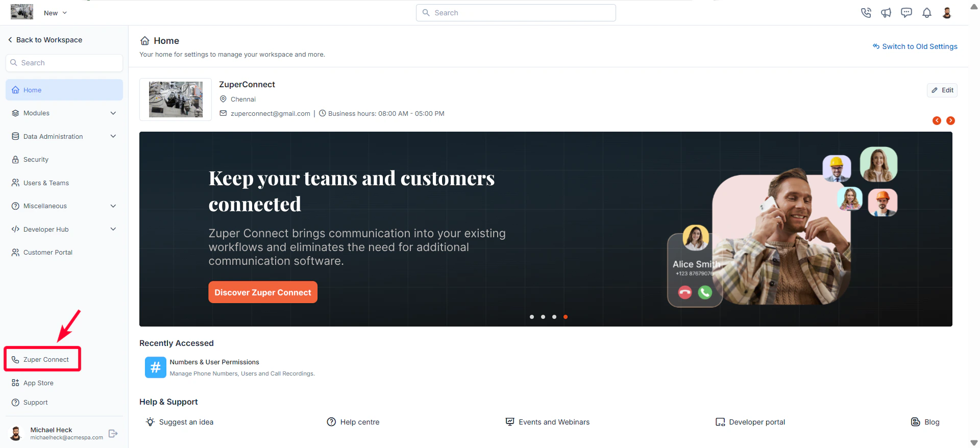
Task: Click the logout icon beside Michael Heck
Action: pyautogui.click(x=113, y=434)
